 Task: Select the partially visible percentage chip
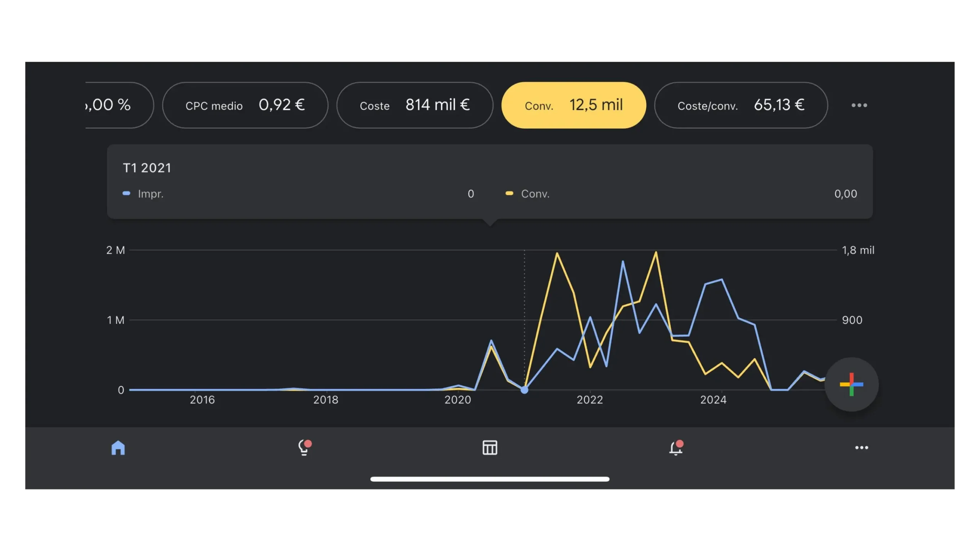pyautogui.click(x=119, y=105)
